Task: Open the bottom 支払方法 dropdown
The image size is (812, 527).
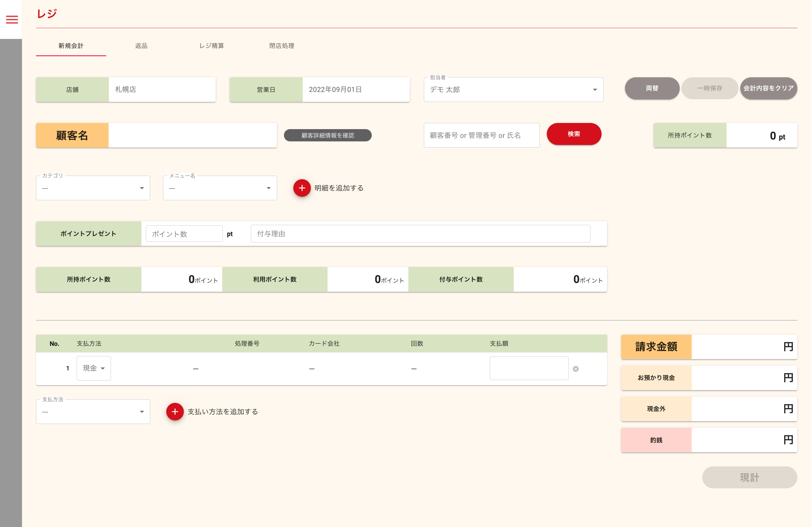Action: (x=93, y=412)
